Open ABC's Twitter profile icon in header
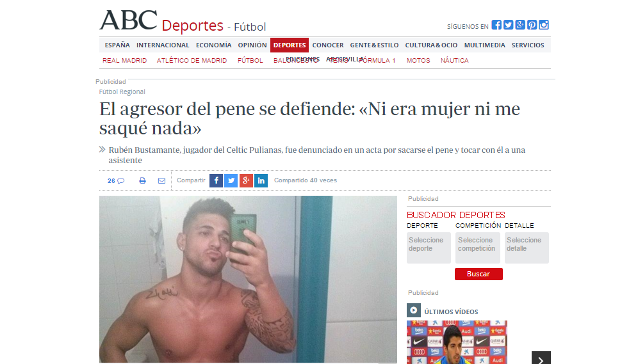Screen dimensions: 638x364 click(508, 25)
